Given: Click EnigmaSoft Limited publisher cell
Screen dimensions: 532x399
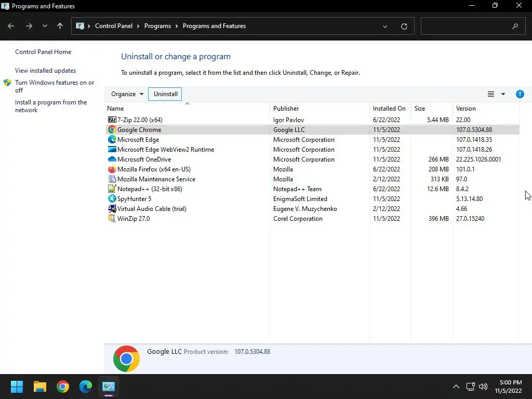Looking at the screenshot, I should [x=300, y=199].
